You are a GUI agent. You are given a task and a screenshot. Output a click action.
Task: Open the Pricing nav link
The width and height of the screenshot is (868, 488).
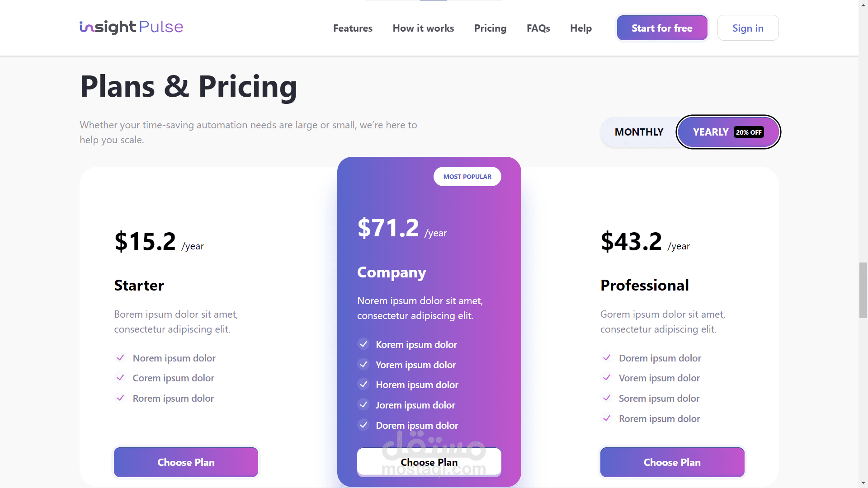pyautogui.click(x=490, y=28)
